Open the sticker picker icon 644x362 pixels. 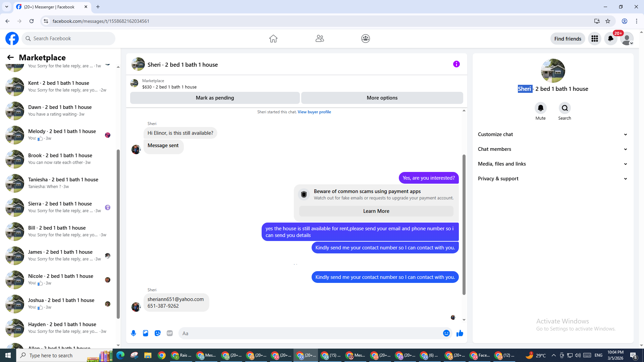tap(158, 333)
